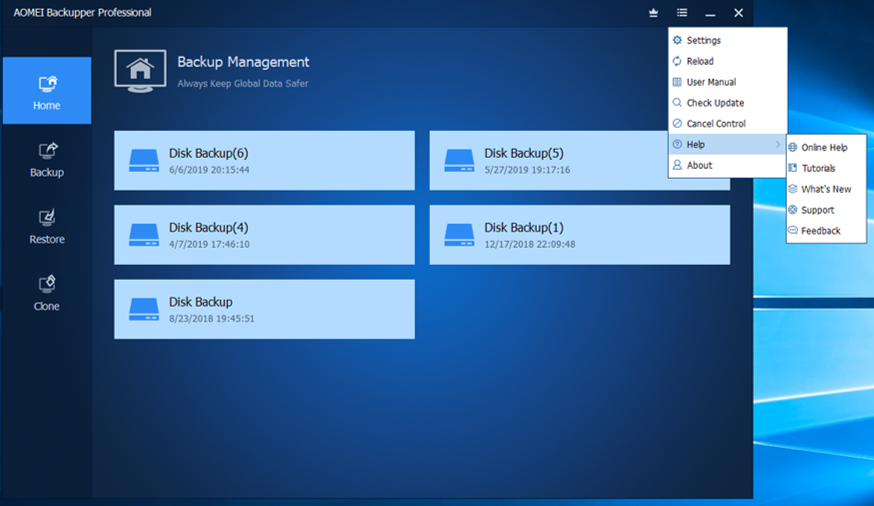Click the disk icon of Disk Backup(1)
This screenshot has height=506, width=874.
pos(459,235)
